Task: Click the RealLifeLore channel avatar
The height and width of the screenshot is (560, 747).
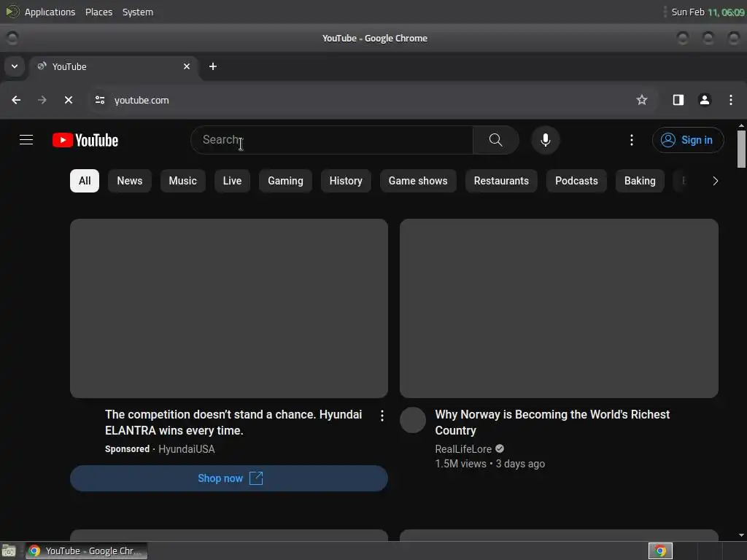Action: coord(413,420)
